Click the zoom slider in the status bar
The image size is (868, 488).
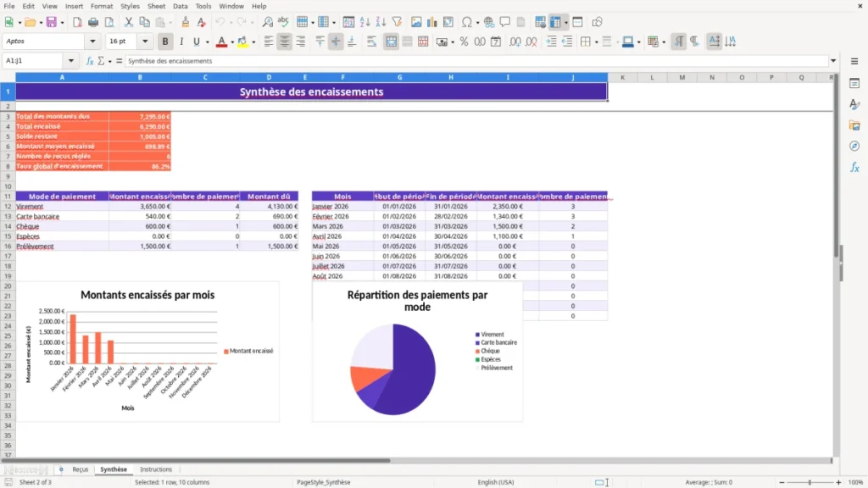810,482
